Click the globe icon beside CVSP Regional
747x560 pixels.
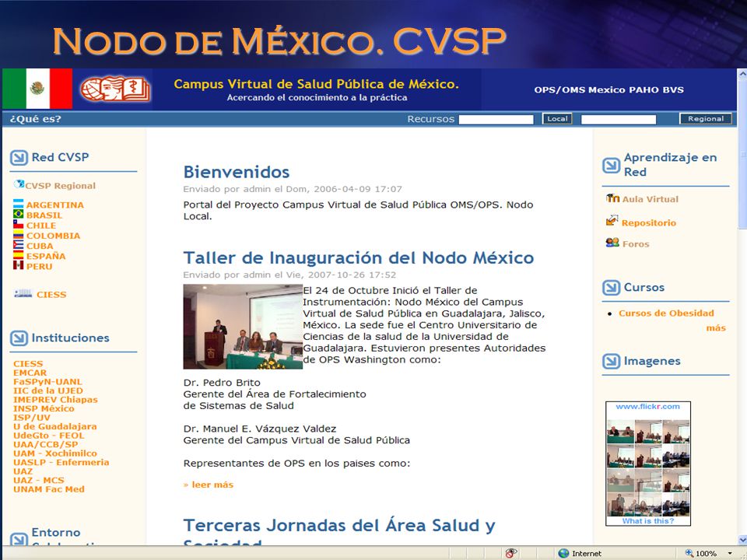tap(19, 184)
